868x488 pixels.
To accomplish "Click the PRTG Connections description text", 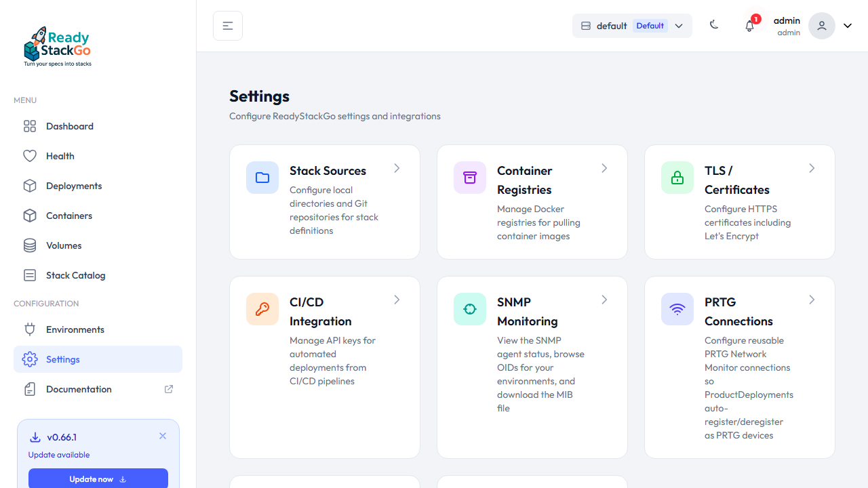I will point(749,388).
